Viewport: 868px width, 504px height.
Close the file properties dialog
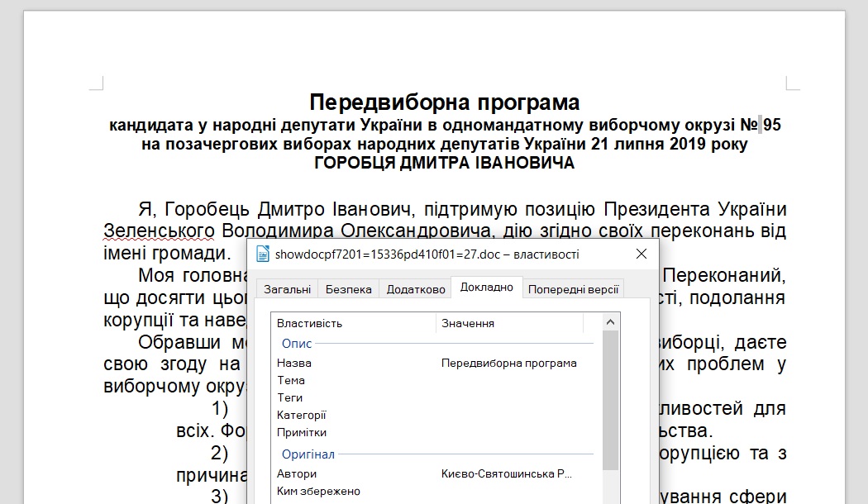641,254
